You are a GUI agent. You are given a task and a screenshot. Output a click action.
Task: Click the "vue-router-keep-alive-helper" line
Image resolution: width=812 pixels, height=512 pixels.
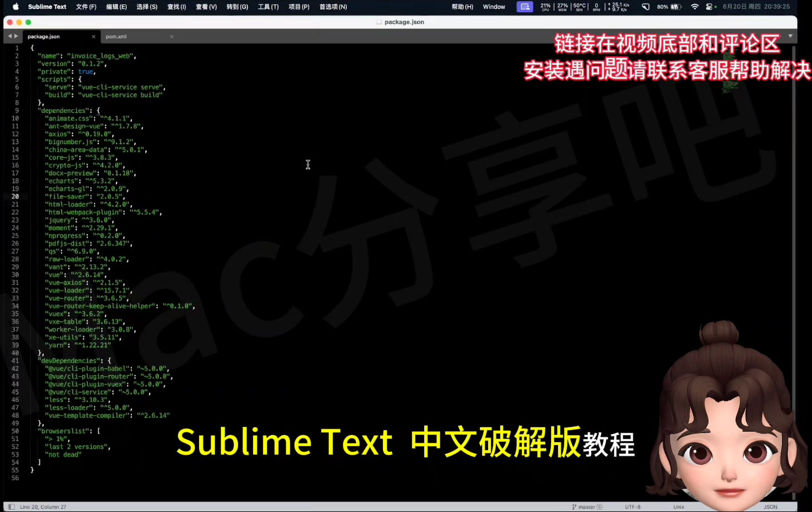(120, 306)
